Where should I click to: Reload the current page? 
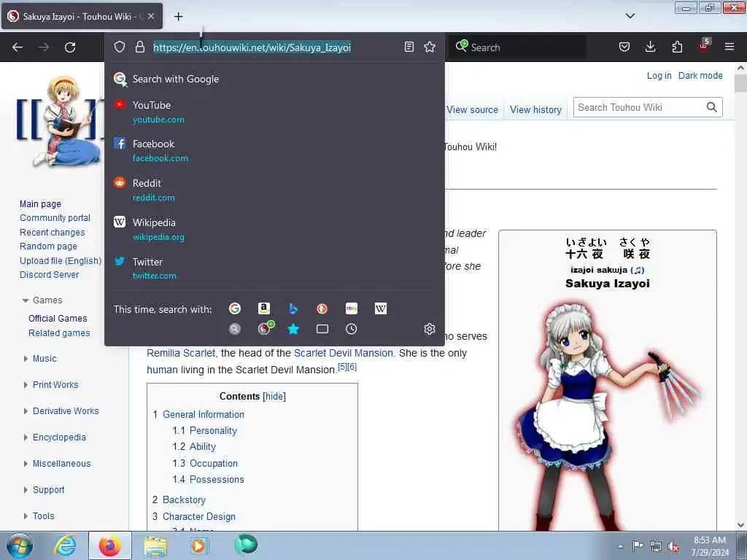[70, 47]
